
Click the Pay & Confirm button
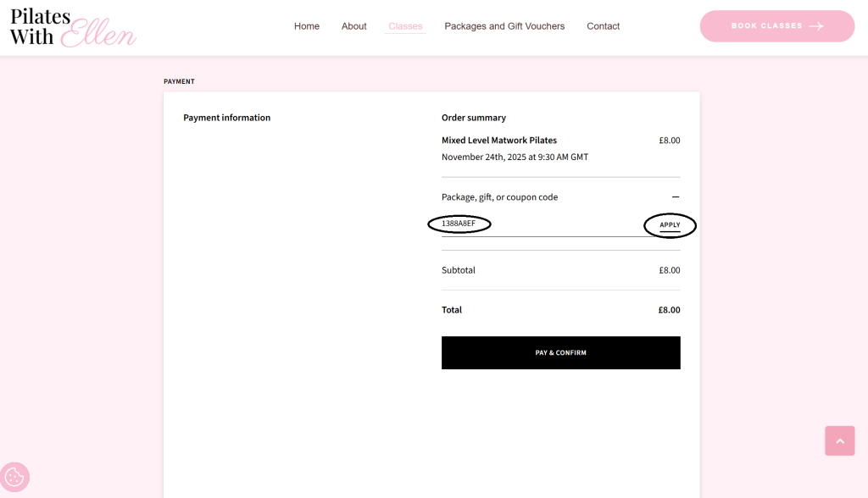tap(560, 352)
